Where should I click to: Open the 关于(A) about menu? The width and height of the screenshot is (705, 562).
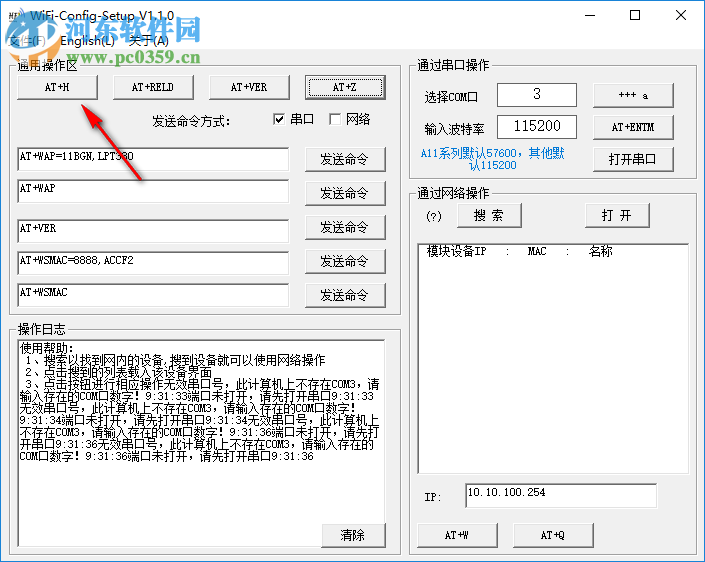pos(148,41)
